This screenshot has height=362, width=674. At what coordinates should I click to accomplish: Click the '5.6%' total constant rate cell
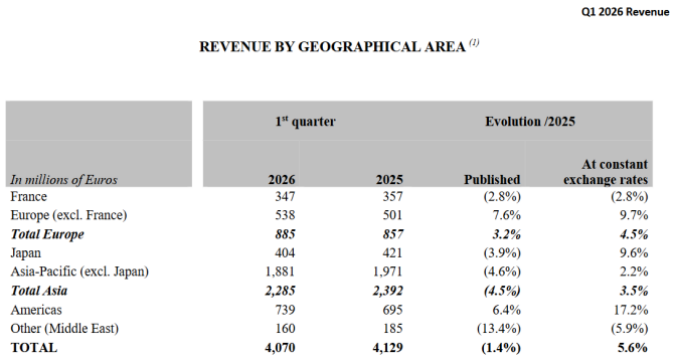click(633, 347)
